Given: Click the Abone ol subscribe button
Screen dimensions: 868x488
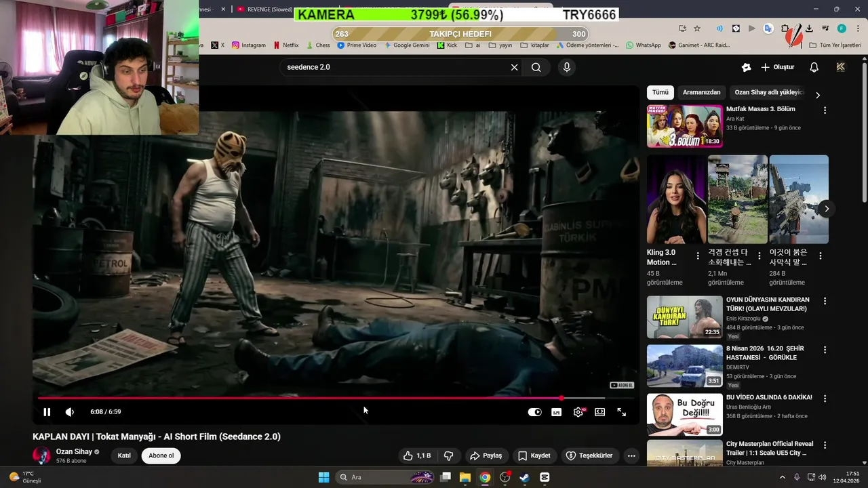Looking at the screenshot, I should click(161, 455).
